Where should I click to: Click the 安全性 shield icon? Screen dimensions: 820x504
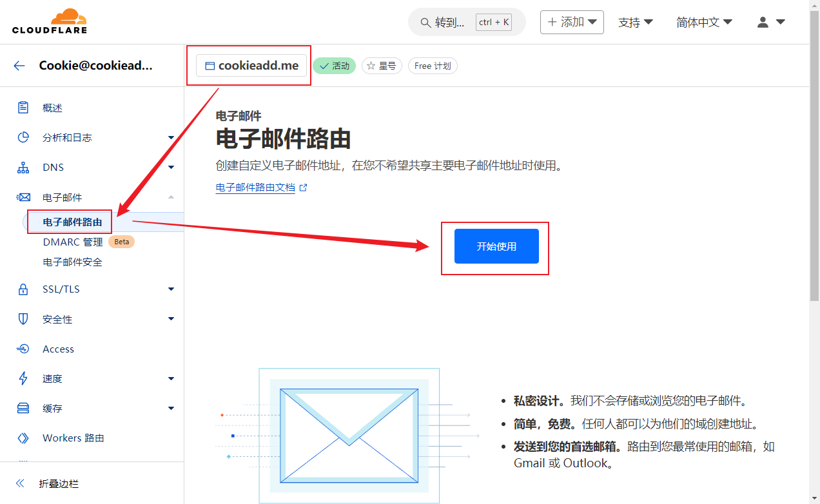[23, 319]
